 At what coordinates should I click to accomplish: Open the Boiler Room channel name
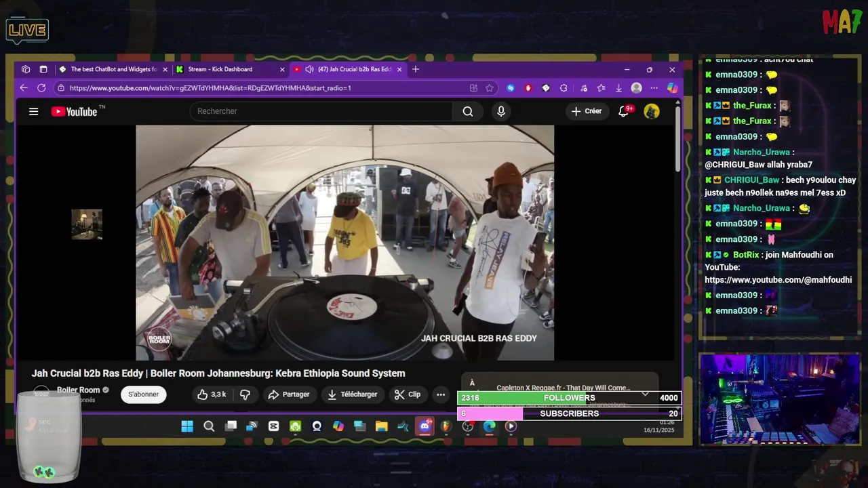point(78,390)
